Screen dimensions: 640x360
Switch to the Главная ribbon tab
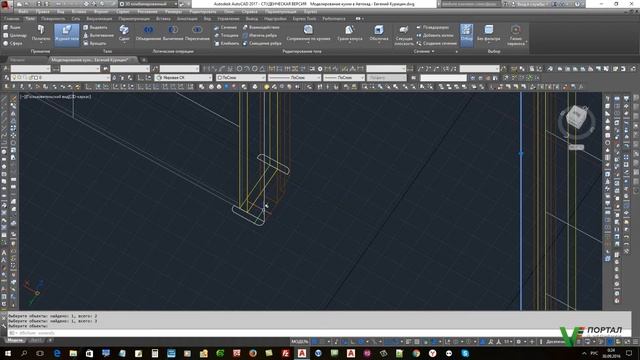11,19
